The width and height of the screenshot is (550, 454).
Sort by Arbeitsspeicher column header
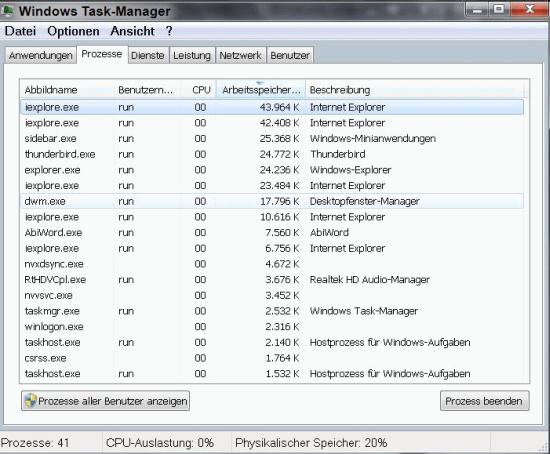(261, 90)
